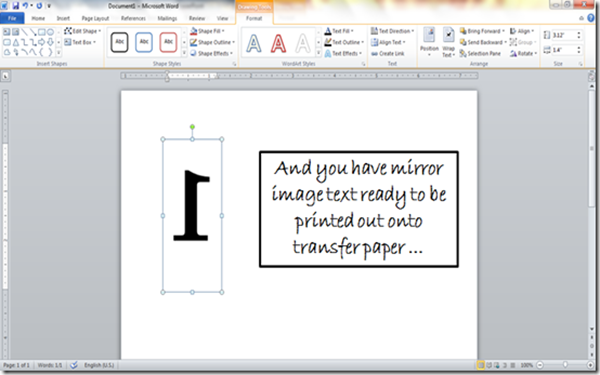Go to the References tab
600x375 pixels.
(x=133, y=18)
